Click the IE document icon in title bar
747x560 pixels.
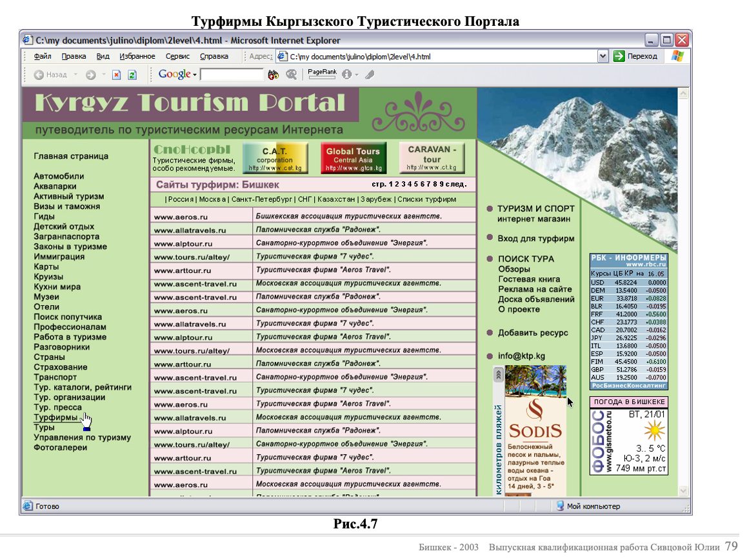click(28, 40)
